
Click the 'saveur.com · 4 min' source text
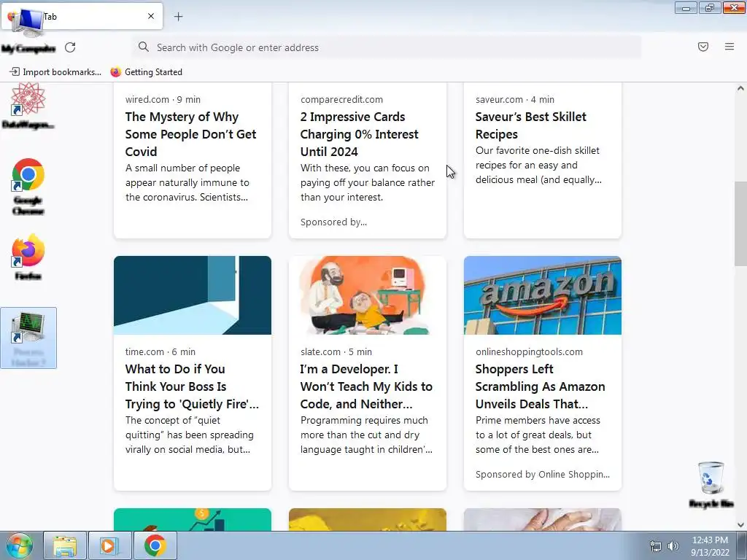(x=515, y=99)
